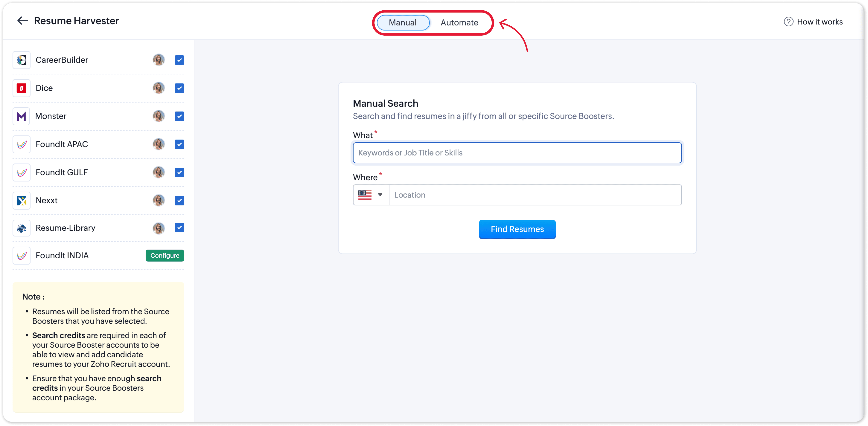Uncheck the Monster source checkbox

click(x=179, y=116)
